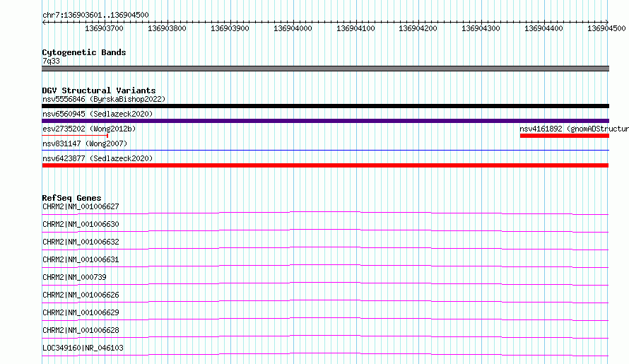Select the black nsv5556846 variant bar

325,106
